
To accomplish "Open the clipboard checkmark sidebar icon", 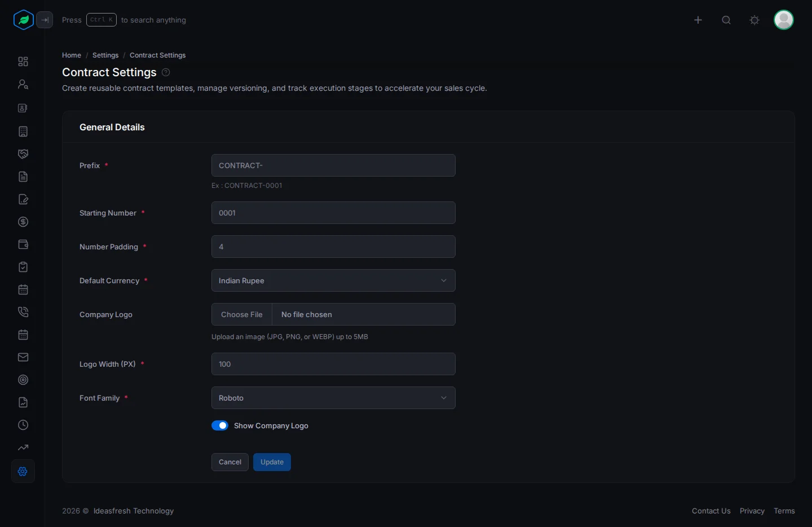I will 23,267.
